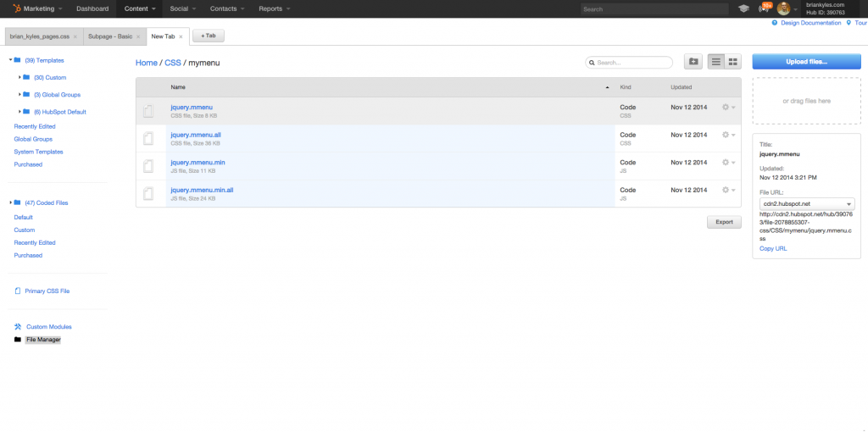Expand the (30) Custom folder
Image resolution: width=868 pixels, height=432 pixels.
19,77
